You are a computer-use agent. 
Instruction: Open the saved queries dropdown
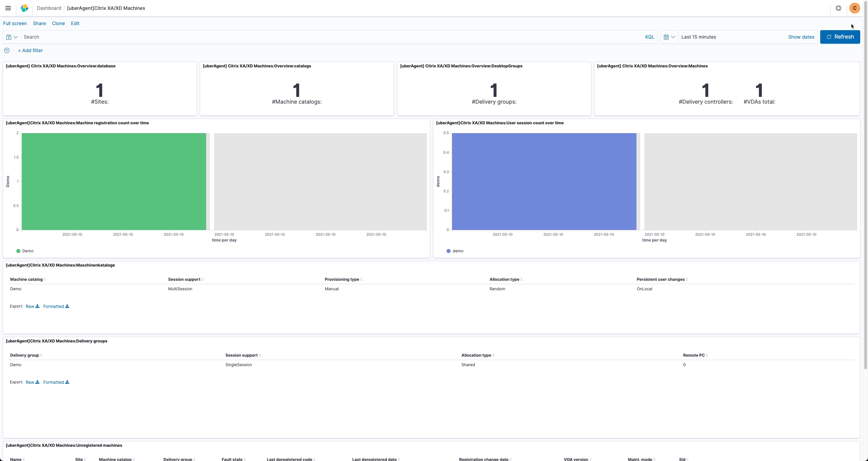[12, 37]
